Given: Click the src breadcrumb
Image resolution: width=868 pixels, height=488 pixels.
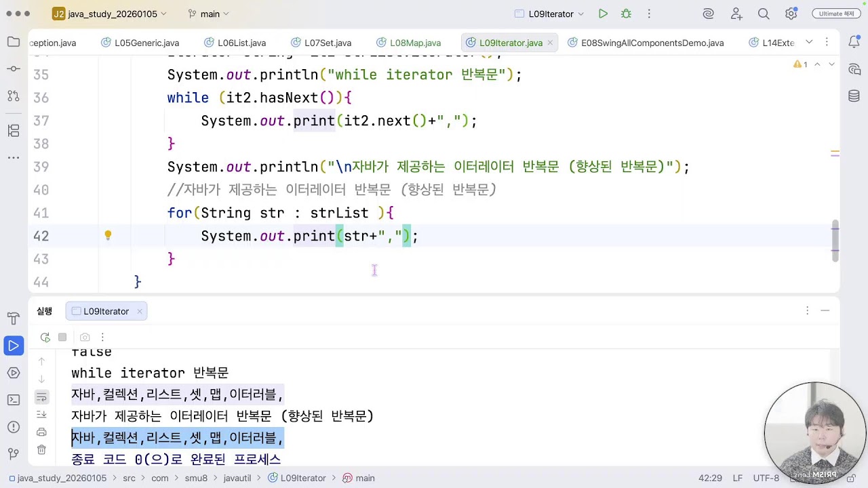Looking at the screenshot, I should (x=129, y=478).
